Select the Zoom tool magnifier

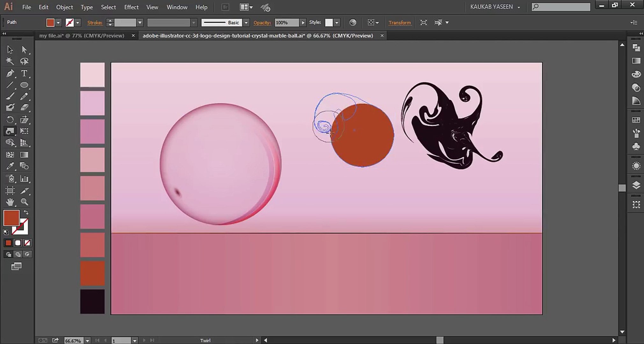coord(24,202)
